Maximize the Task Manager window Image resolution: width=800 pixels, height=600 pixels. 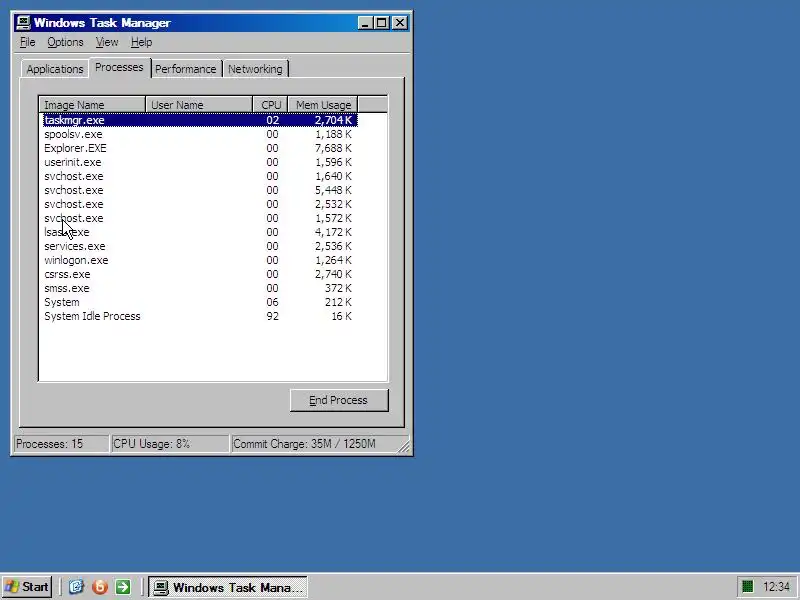381,23
